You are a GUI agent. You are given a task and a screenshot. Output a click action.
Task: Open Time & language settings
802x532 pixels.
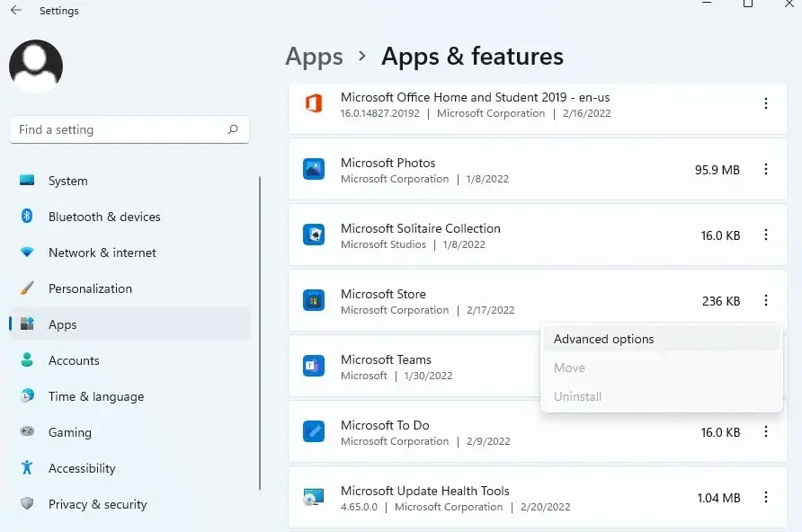click(129, 396)
